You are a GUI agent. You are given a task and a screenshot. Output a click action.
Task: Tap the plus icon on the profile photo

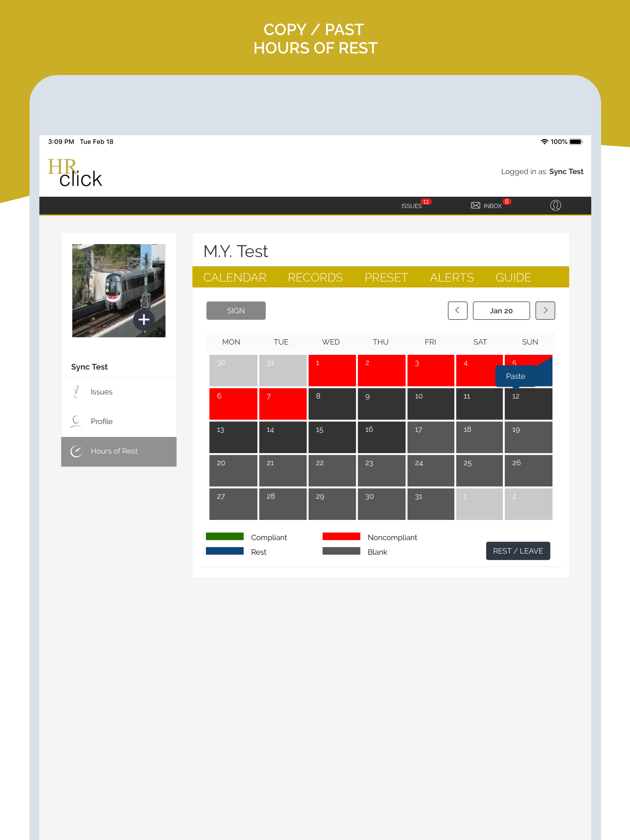point(144,320)
